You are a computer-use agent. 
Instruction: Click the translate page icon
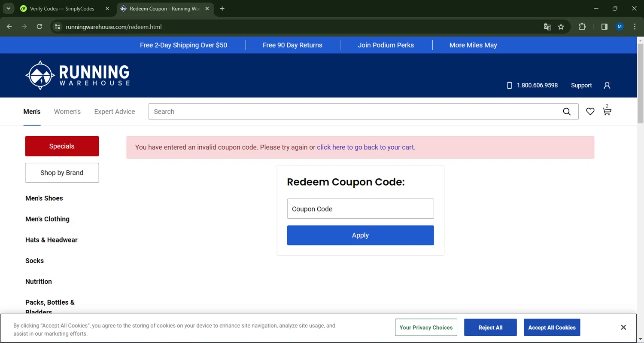pos(547,27)
